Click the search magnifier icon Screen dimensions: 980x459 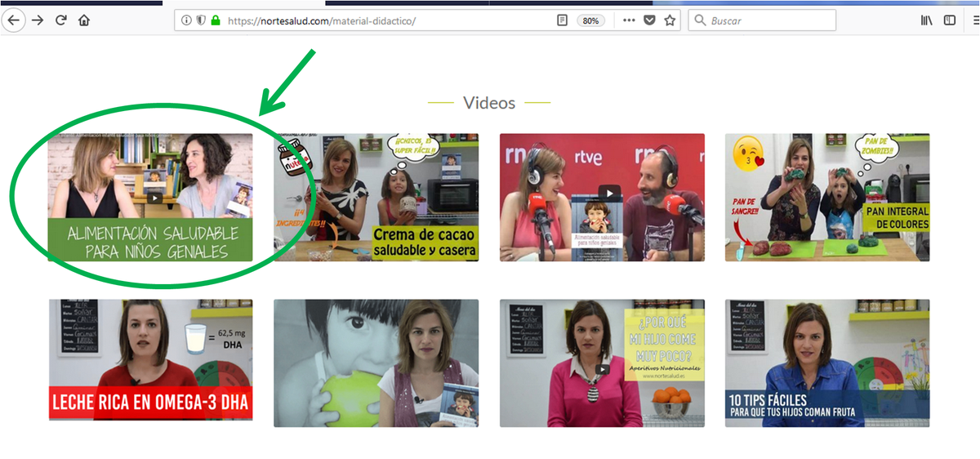coord(700,20)
